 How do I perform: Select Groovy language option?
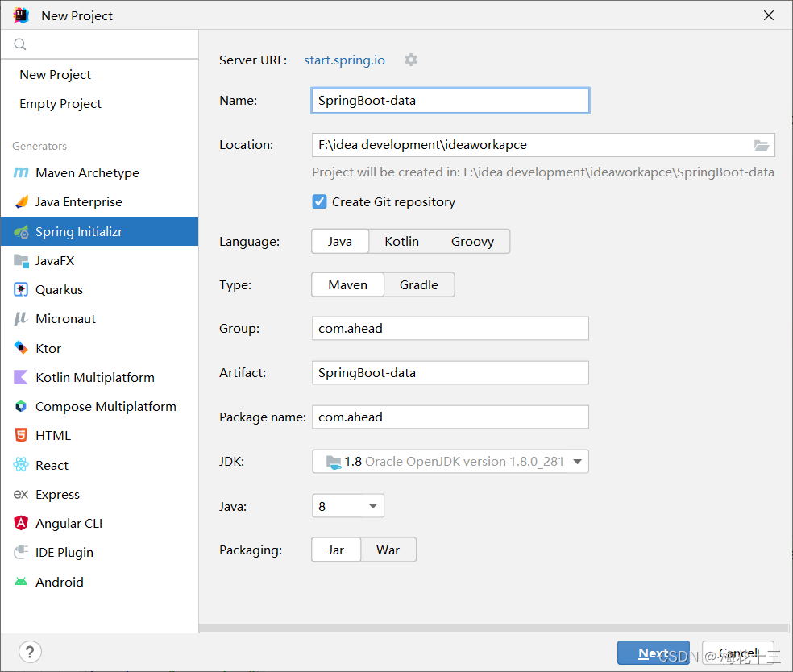472,242
